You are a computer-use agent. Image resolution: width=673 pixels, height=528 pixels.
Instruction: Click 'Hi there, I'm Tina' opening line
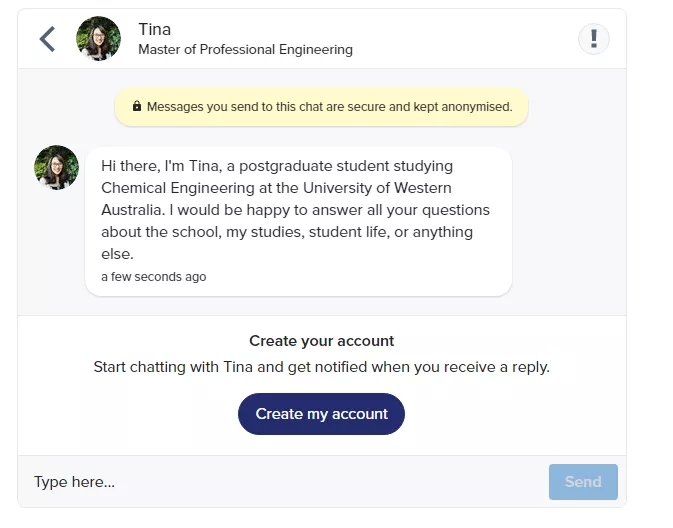pos(163,166)
